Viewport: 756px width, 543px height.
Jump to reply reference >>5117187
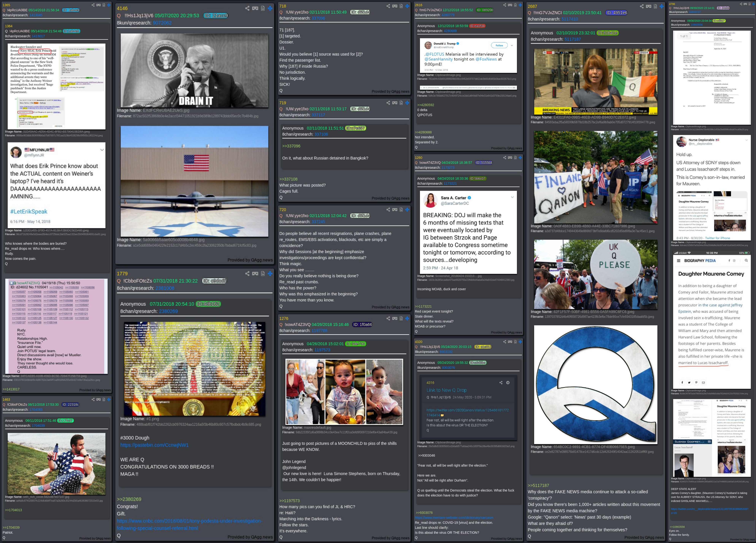tap(538, 486)
